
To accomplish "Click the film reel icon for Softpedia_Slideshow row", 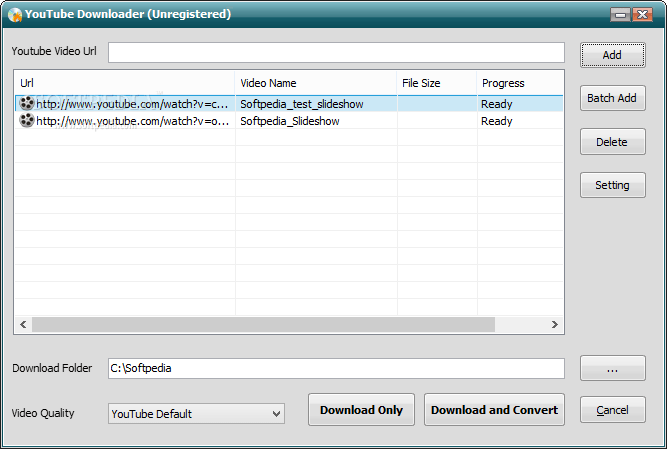I will pos(27,121).
